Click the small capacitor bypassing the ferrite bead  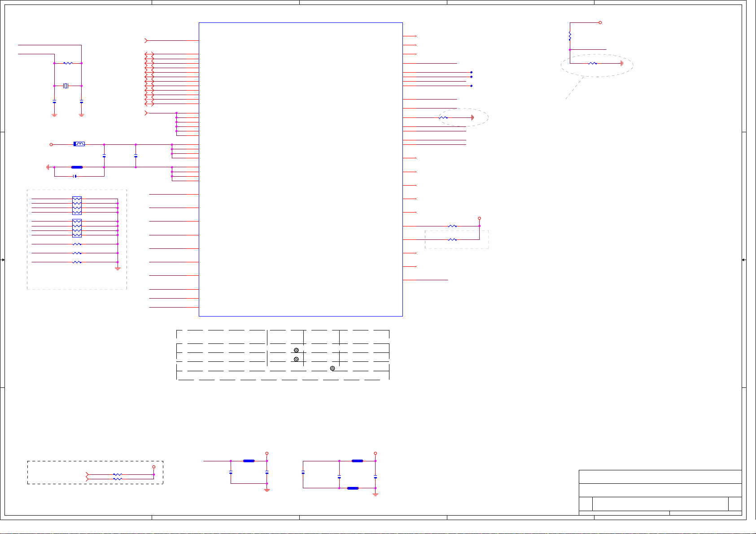tap(75, 176)
